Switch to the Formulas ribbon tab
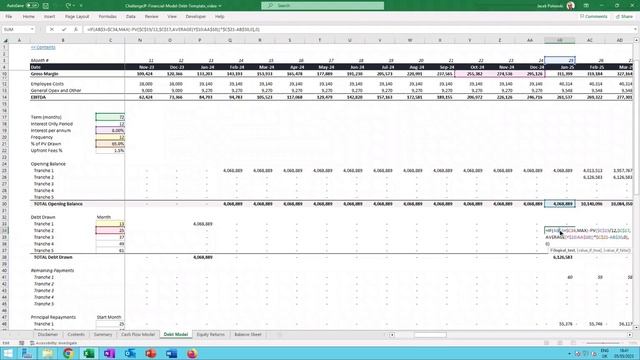The image size is (640, 360). point(108,17)
